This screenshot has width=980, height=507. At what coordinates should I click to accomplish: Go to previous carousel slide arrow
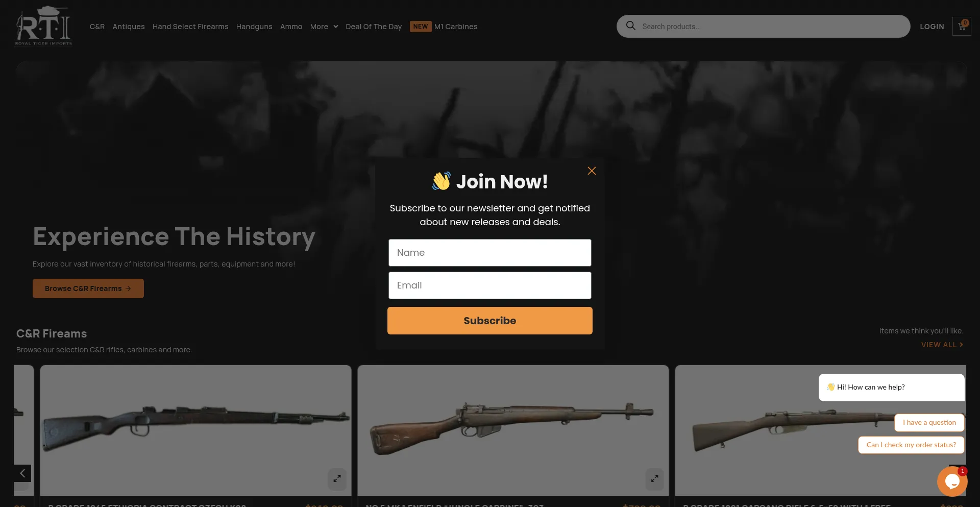pos(22,473)
